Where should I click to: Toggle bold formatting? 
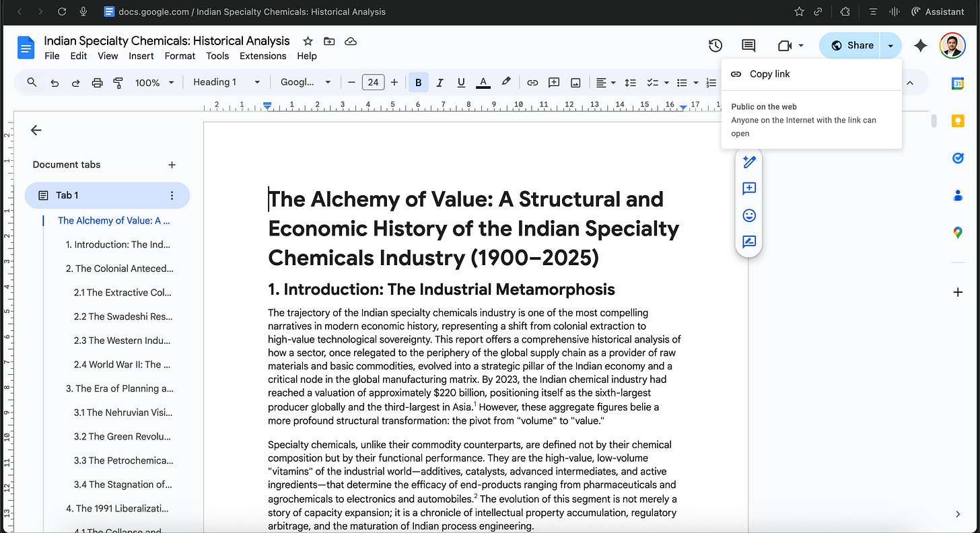click(418, 82)
